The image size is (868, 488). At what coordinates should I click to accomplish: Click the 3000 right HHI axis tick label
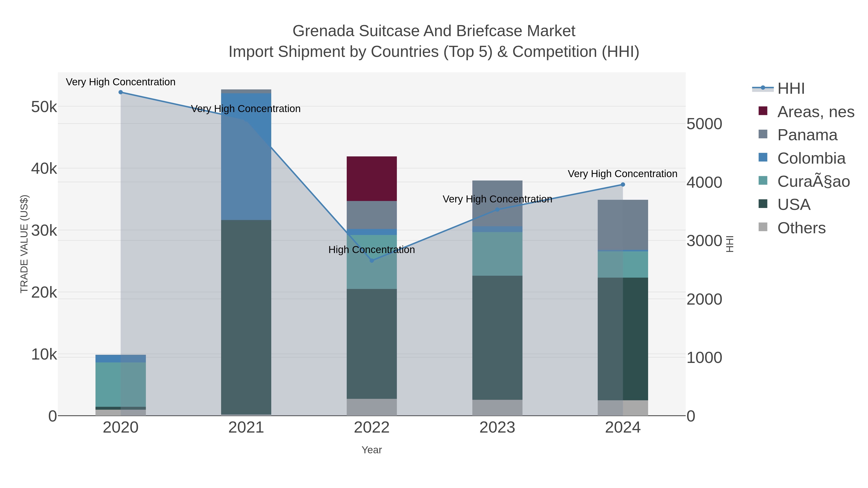tap(704, 241)
